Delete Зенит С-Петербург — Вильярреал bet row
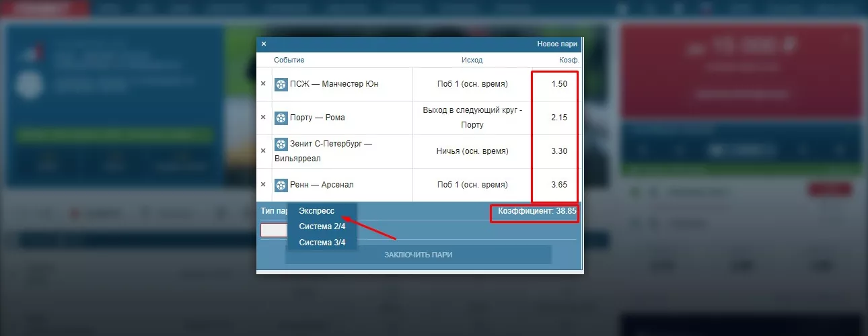The width and height of the screenshot is (868, 336). click(263, 151)
